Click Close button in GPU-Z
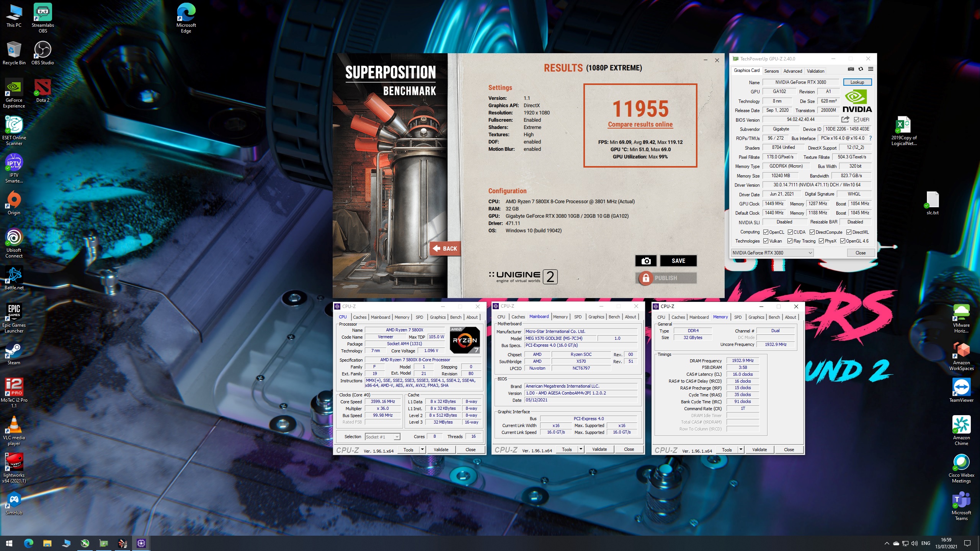This screenshot has width=980, height=551. click(860, 253)
